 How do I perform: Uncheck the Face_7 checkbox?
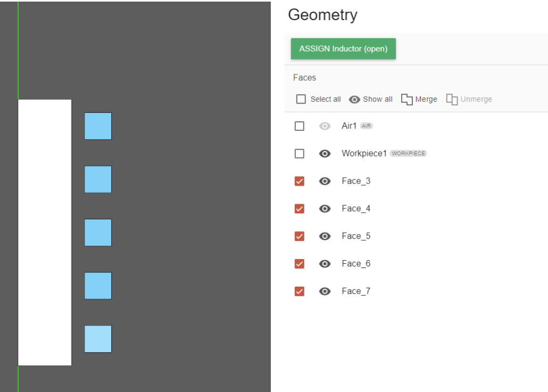tap(300, 291)
